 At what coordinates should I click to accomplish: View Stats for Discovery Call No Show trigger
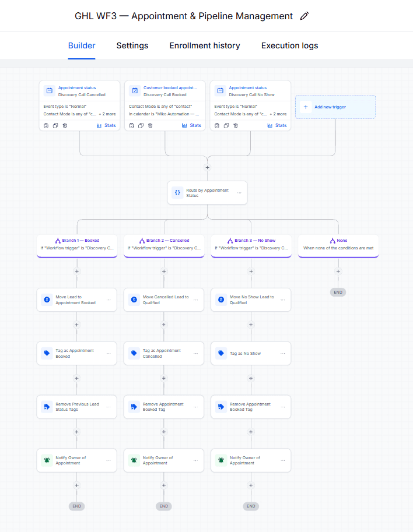tap(277, 125)
